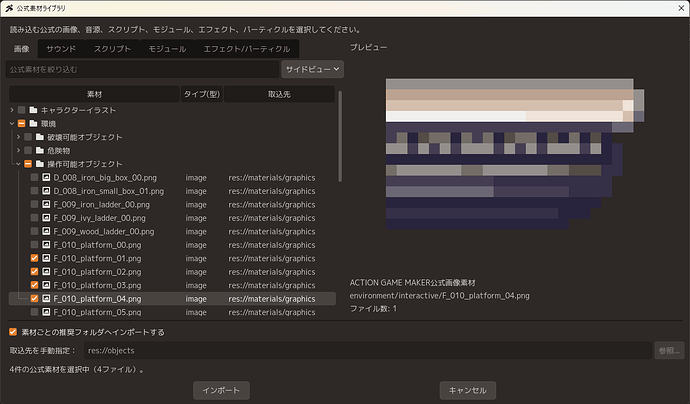Click the 取込先 column header
Viewport: 690px width, 404px height.
tap(279, 94)
